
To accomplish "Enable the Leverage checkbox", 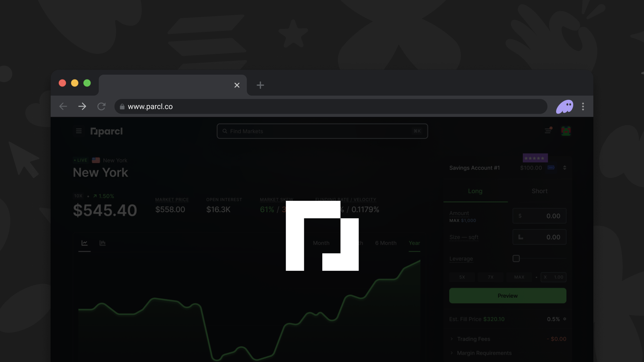I will pyautogui.click(x=516, y=258).
